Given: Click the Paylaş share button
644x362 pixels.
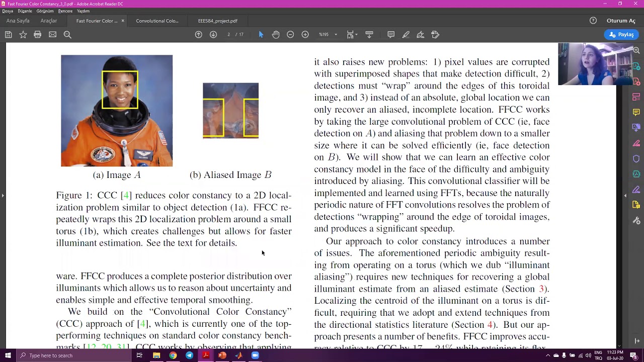Looking at the screenshot, I should tap(621, 35).
